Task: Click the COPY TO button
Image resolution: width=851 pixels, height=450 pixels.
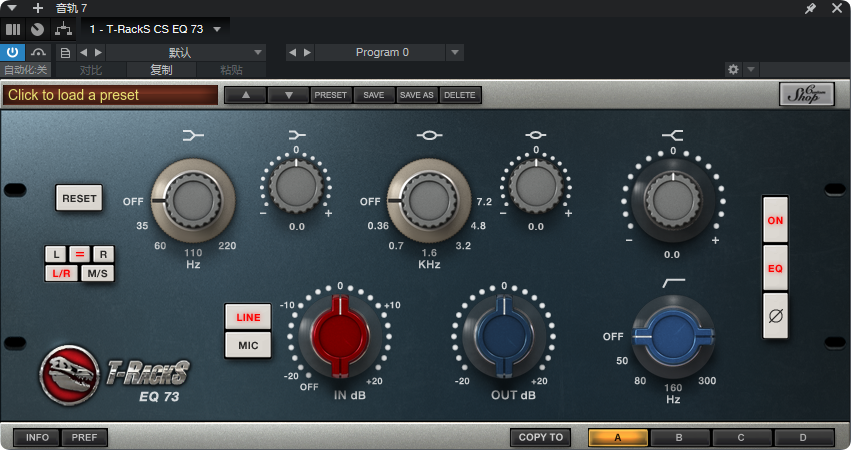Action: (541, 438)
